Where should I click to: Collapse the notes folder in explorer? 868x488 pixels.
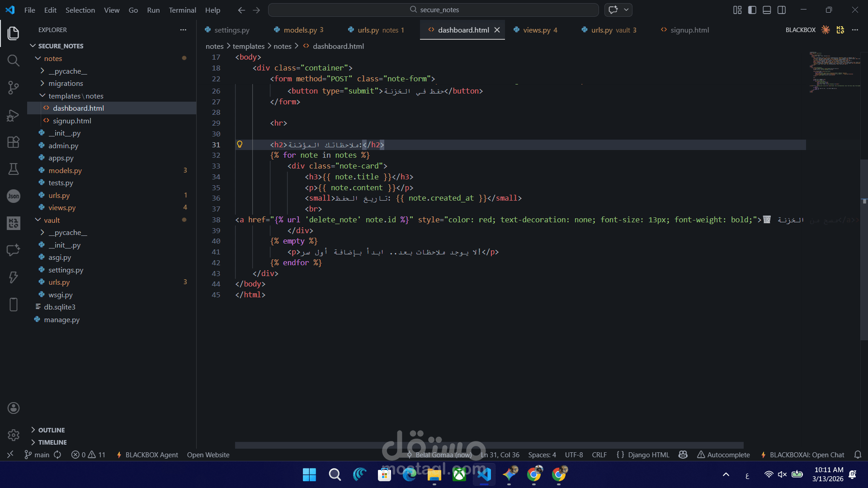click(x=38, y=58)
